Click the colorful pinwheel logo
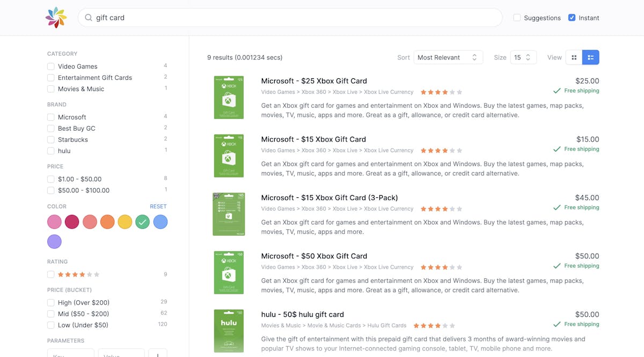This screenshot has height=357, width=644. coord(56,18)
